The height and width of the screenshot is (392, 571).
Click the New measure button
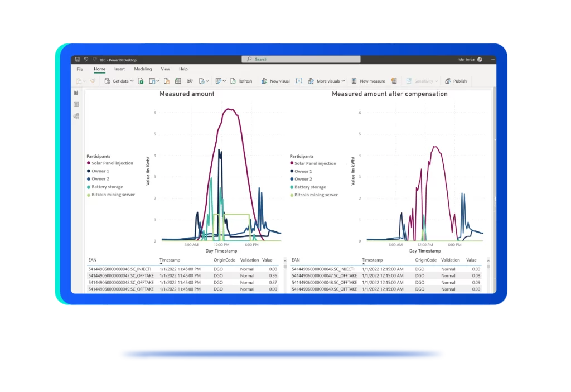tap(368, 81)
